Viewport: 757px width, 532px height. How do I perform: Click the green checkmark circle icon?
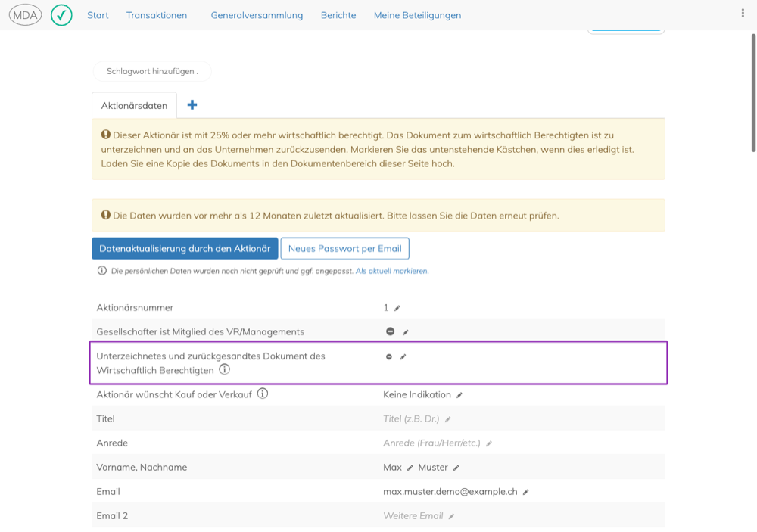click(61, 15)
